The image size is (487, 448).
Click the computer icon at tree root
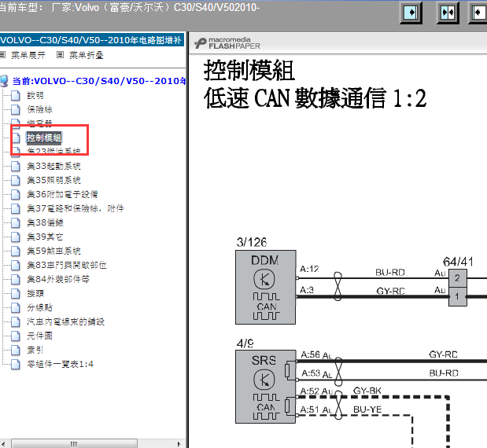(x=4, y=81)
